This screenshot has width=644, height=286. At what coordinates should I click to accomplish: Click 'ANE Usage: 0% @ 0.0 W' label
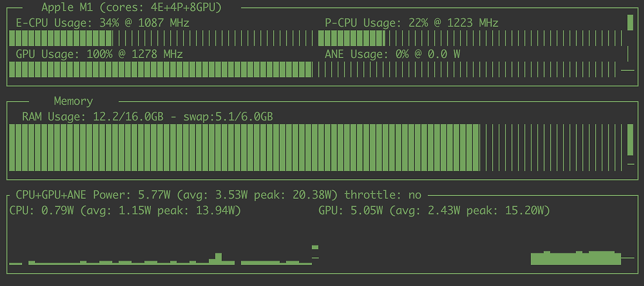point(392,54)
